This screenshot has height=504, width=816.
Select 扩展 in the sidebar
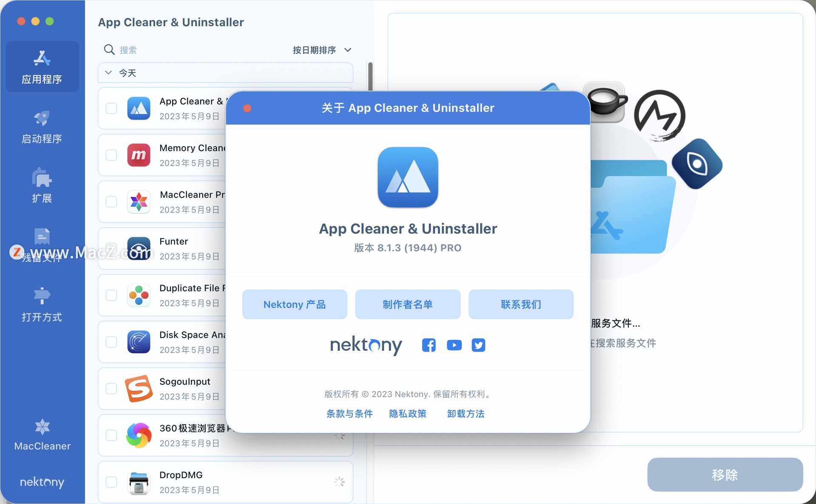click(42, 186)
